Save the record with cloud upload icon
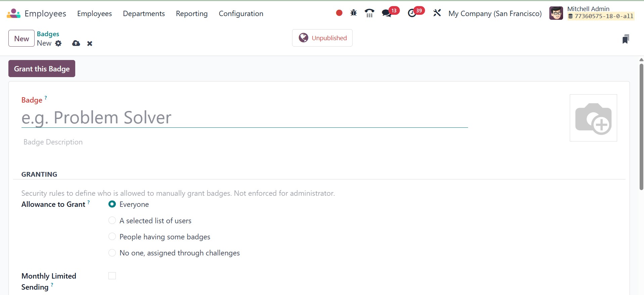 click(76, 43)
